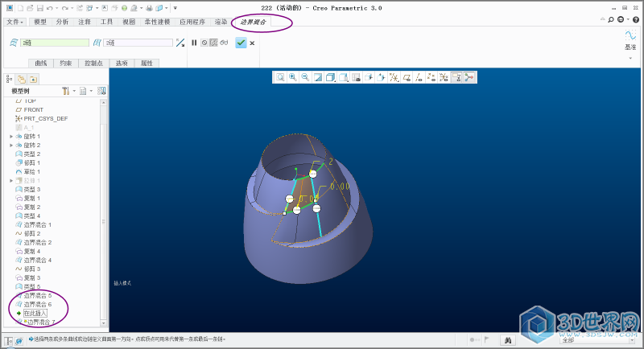Pause the boundary blend tool

coord(194,43)
